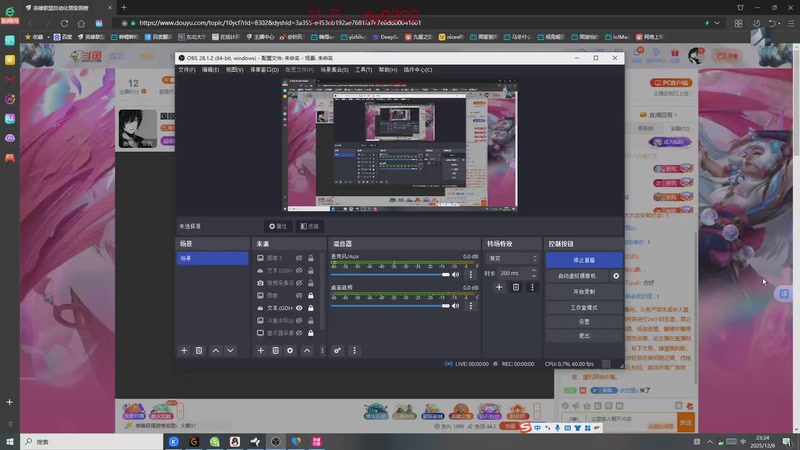Viewport: 800px width, 450px height.
Task: Click the orange 发送 send button in Douyu chat
Action: tap(686, 422)
